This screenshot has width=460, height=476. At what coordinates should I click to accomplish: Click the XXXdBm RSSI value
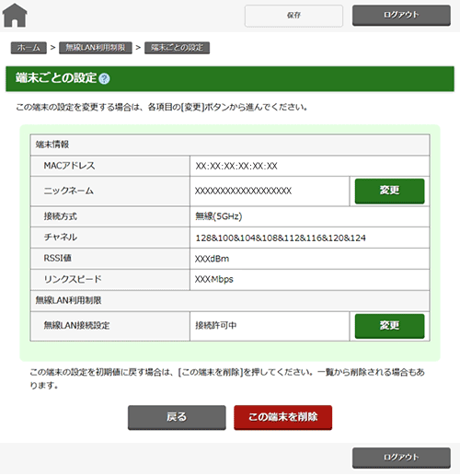point(212,259)
